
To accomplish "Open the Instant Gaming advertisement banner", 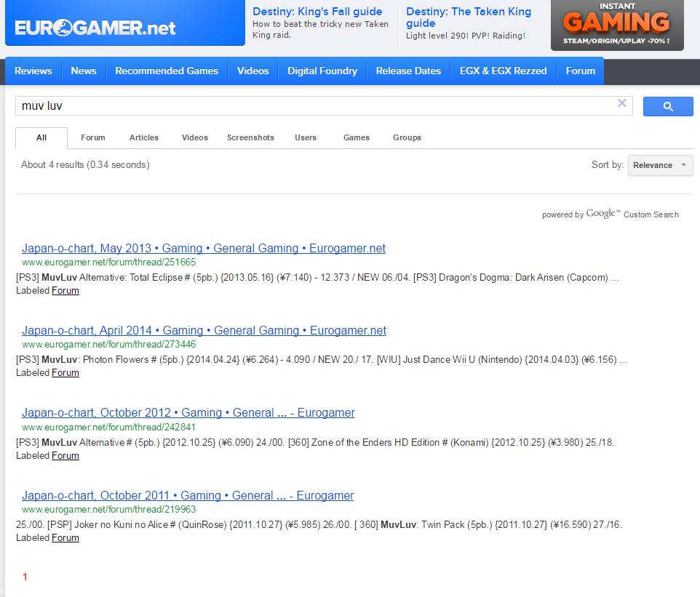I will click(616, 25).
